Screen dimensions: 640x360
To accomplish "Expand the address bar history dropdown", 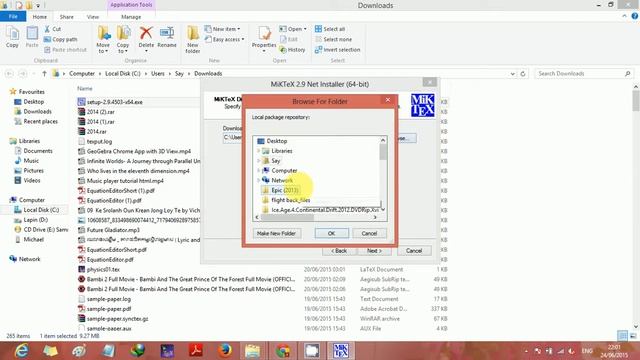I will pos(513,74).
